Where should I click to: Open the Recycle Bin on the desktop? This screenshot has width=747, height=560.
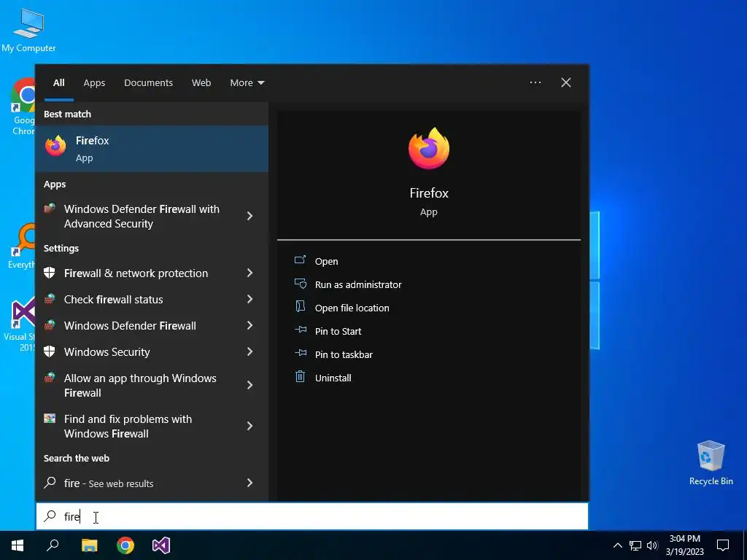(711, 462)
